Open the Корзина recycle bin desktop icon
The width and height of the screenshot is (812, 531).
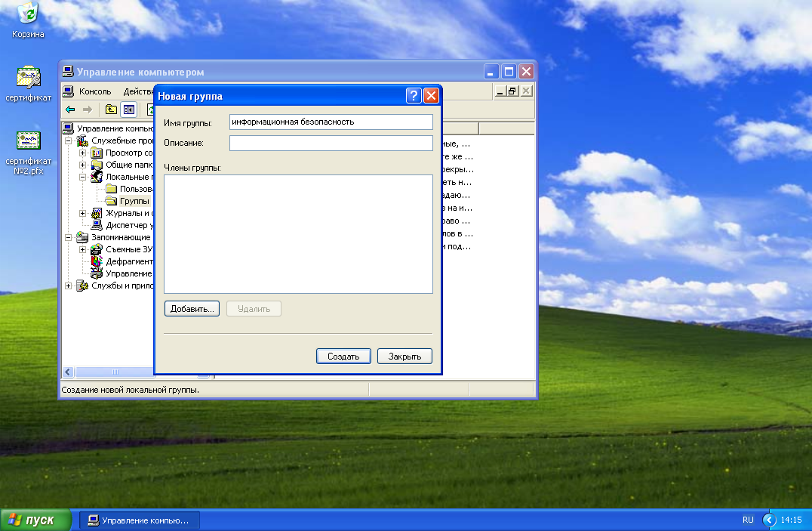(x=28, y=20)
